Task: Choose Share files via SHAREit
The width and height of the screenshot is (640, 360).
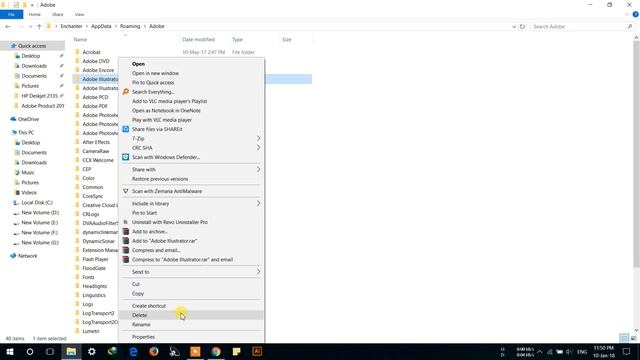Action: [x=157, y=129]
